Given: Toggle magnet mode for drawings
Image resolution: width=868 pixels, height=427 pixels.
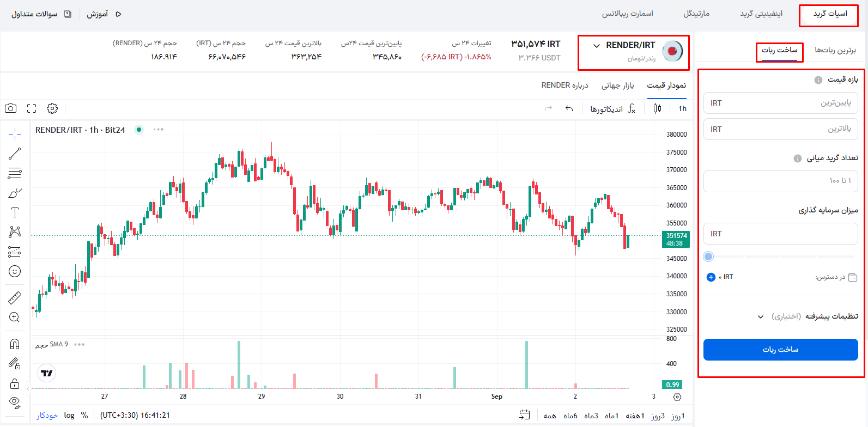Looking at the screenshot, I should [x=15, y=344].
